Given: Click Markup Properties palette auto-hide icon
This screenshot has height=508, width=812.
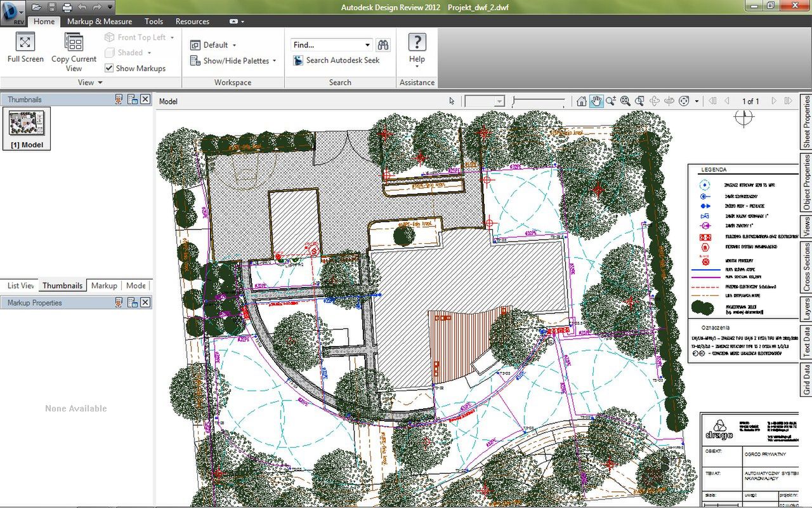Looking at the screenshot, I should 133,303.
